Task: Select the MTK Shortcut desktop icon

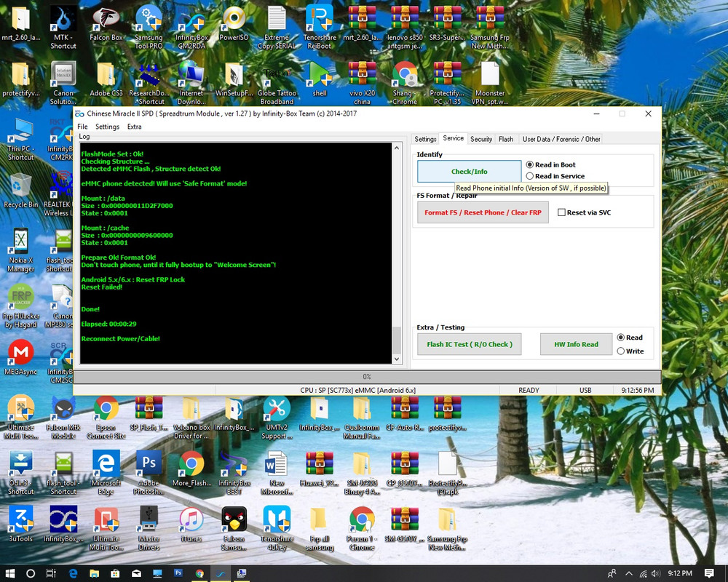Action: coord(63,27)
